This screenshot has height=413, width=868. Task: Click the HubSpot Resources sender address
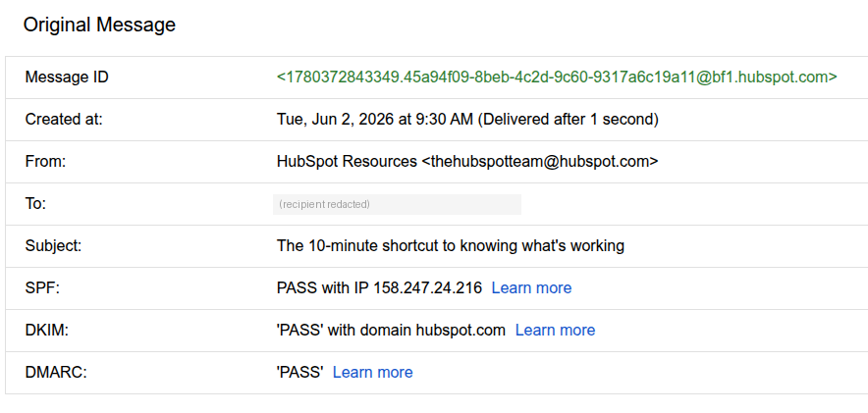[x=467, y=162]
